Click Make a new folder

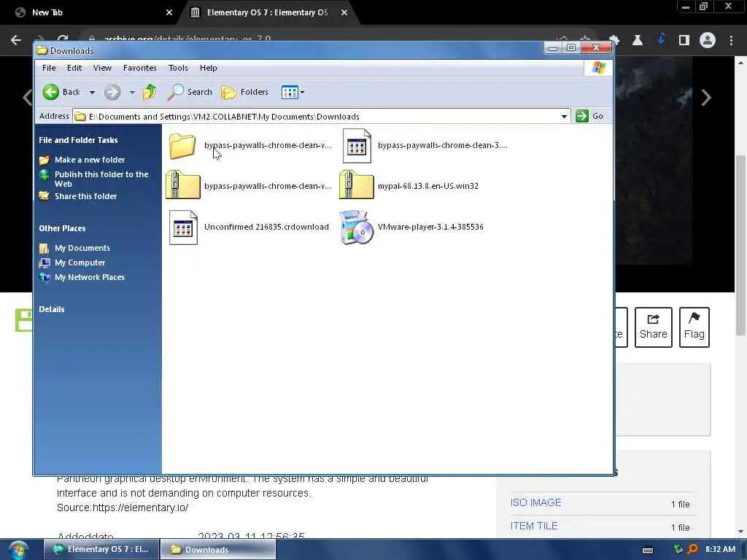click(90, 160)
